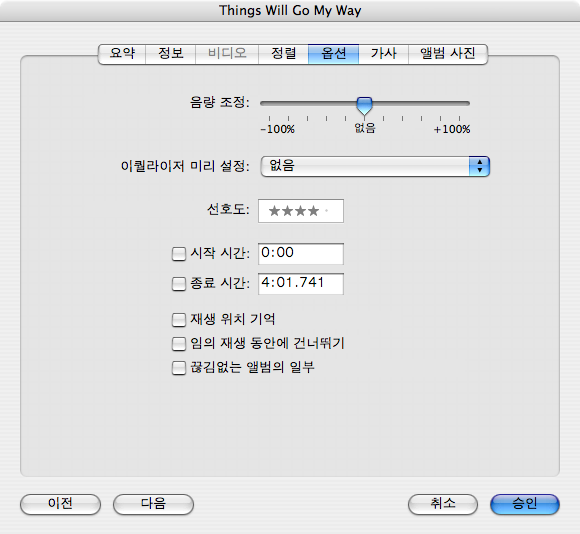Switch to the 요약 tab
This screenshot has width=580, height=534.
(122, 54)
